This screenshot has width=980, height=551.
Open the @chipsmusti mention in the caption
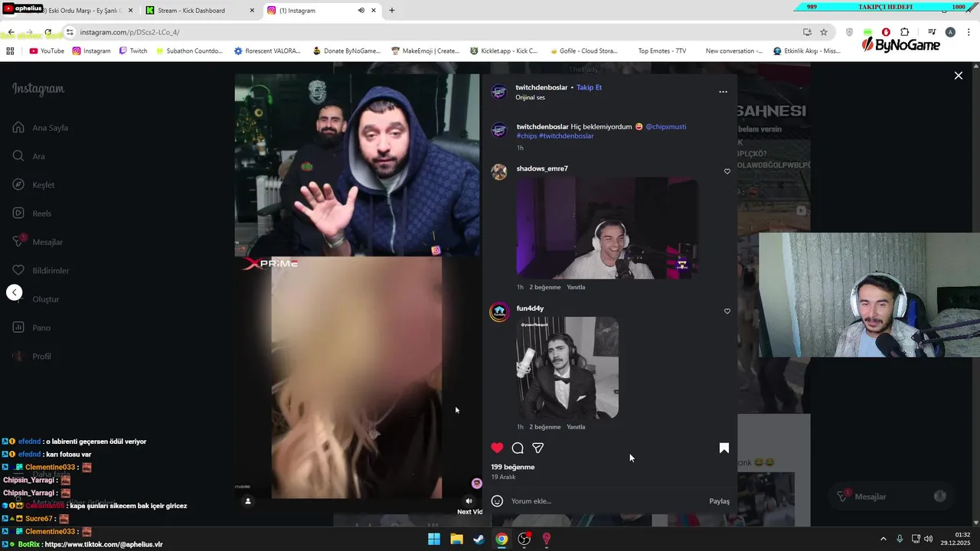coord(666,126)
